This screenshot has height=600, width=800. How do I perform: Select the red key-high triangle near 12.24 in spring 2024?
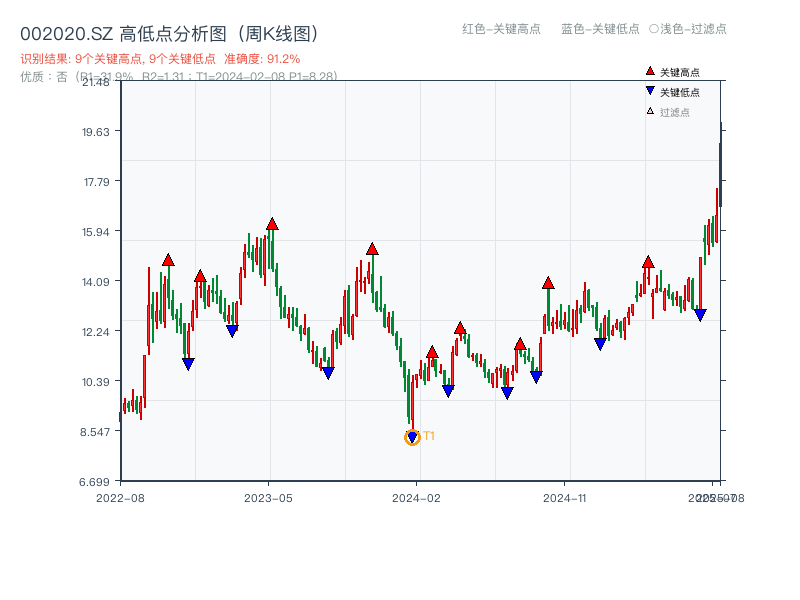click(x=460, y=328)
